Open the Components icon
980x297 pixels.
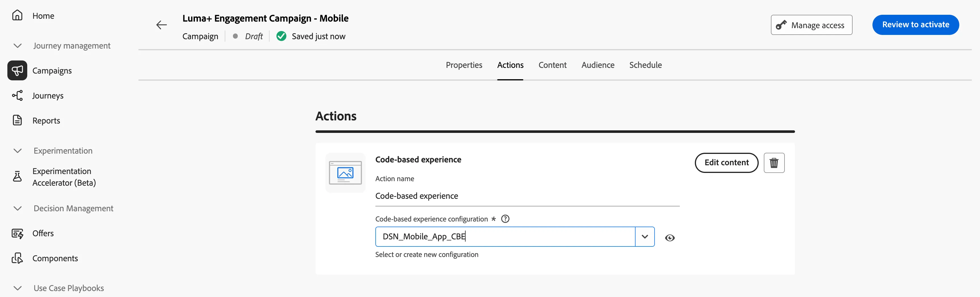17,258
